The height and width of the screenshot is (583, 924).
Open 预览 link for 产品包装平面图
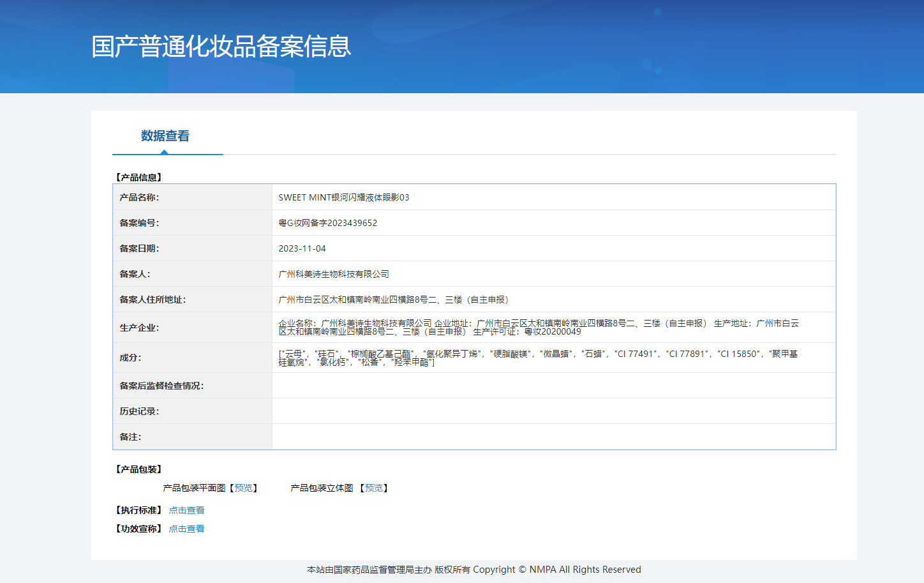243,488
